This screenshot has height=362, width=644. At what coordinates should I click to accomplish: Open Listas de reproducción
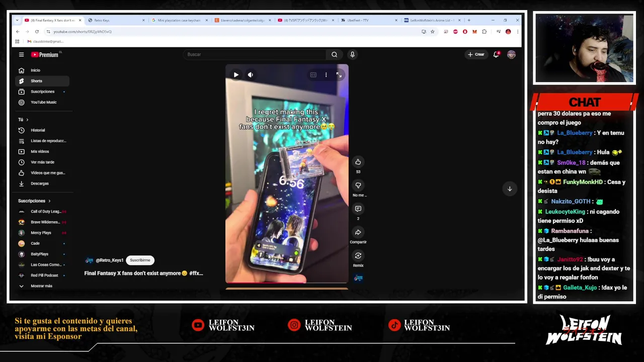pos(42,141)
